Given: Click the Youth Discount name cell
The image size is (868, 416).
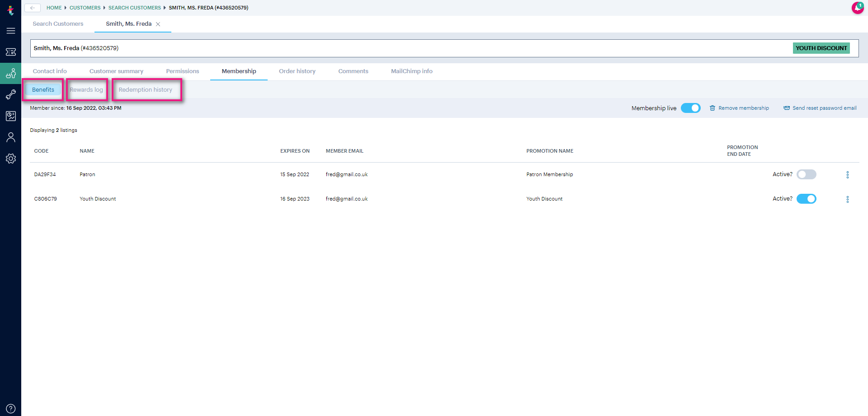Looking at the screenshot, I should click(98, 199).
